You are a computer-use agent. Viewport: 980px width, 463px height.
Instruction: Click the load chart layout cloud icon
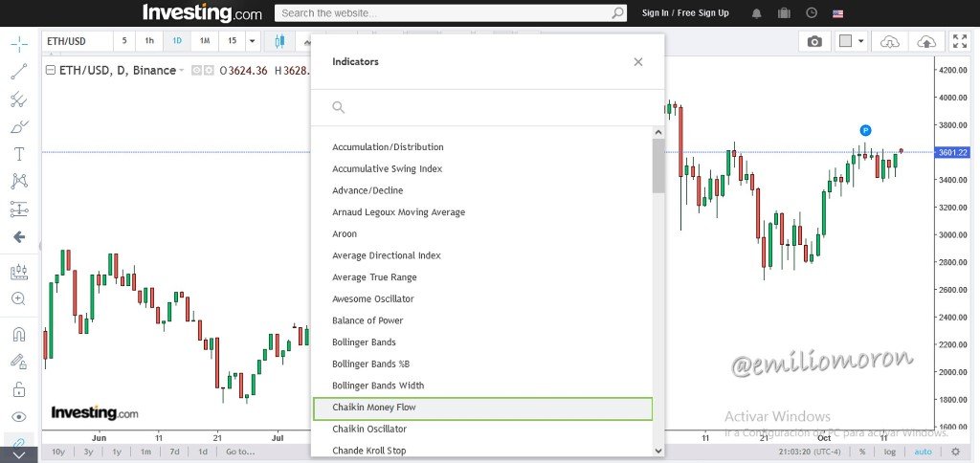click(x=889, y=41)
